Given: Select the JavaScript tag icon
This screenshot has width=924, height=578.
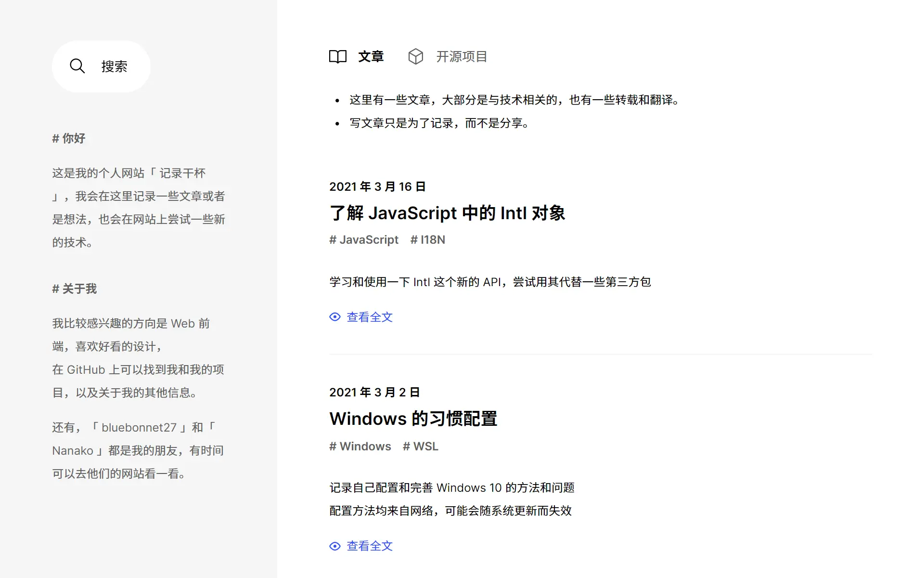Looking at the screenshot, I should click(333, 239).
